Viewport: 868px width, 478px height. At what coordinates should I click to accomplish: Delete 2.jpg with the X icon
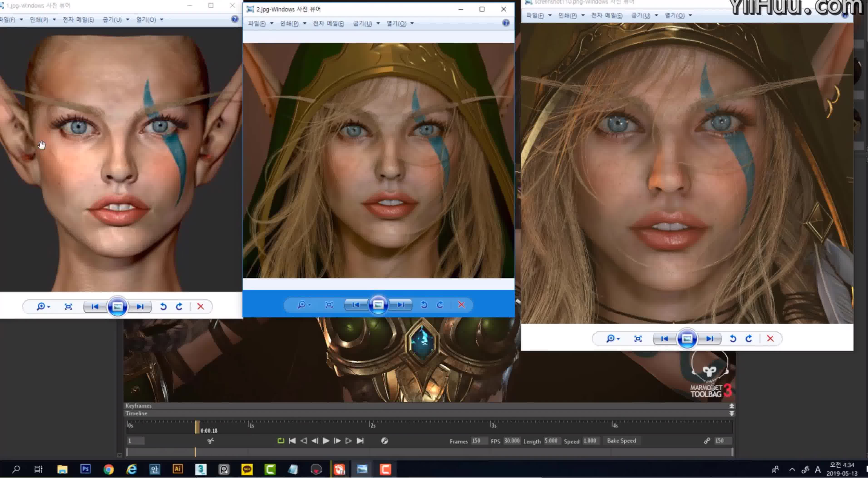[461, 305]
